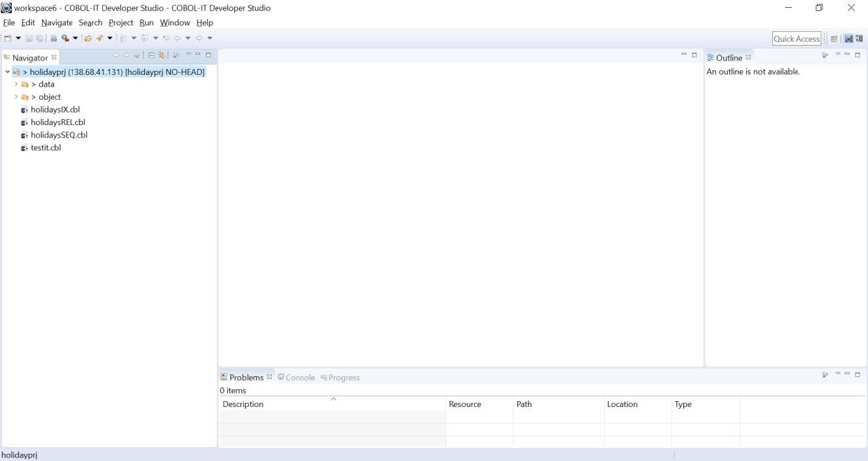
Task: Collapse the holidayprj project node
Action: [7, 72]
